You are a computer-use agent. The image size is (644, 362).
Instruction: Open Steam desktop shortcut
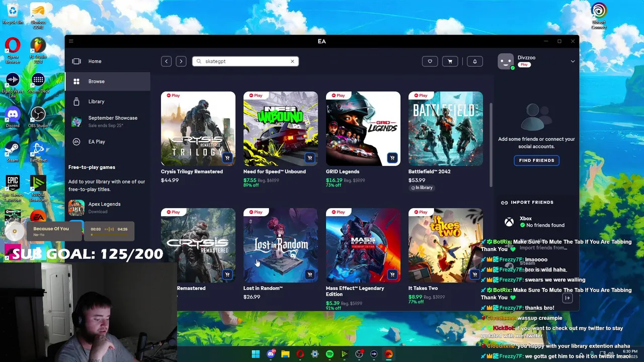click(13, 152)
